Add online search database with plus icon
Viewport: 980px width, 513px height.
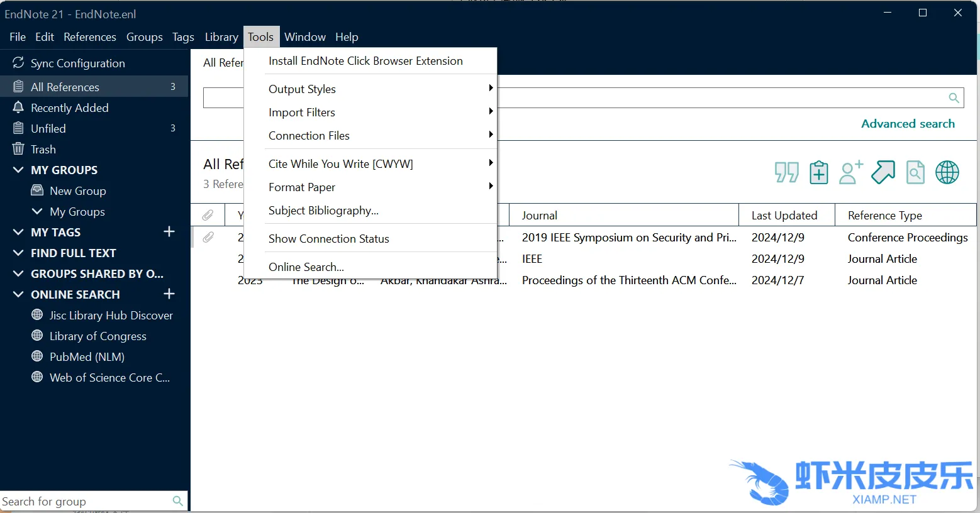click(169, 294)
